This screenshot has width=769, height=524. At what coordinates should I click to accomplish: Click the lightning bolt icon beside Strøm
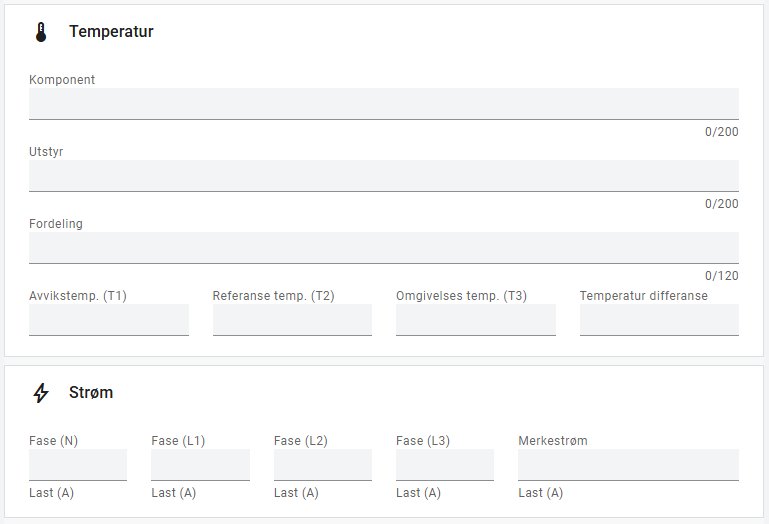point(41,393)
